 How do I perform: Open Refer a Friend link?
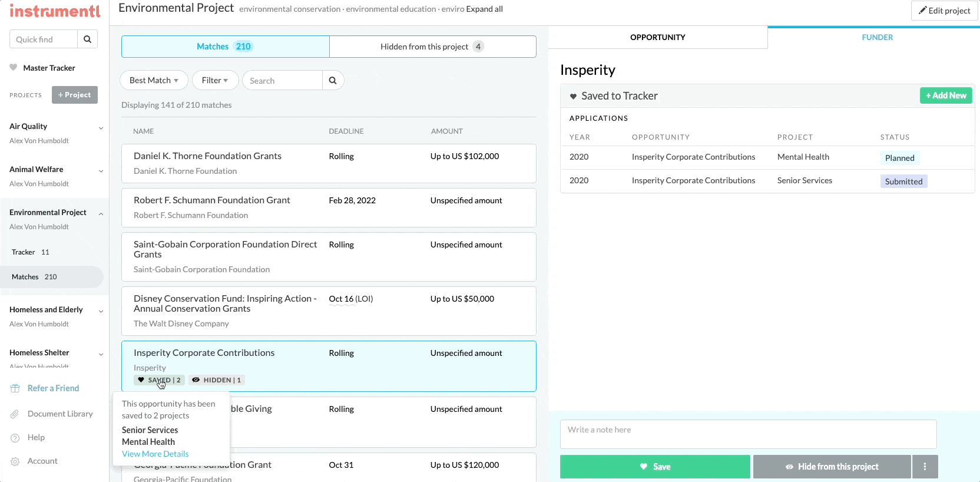(x=53, y=388)
